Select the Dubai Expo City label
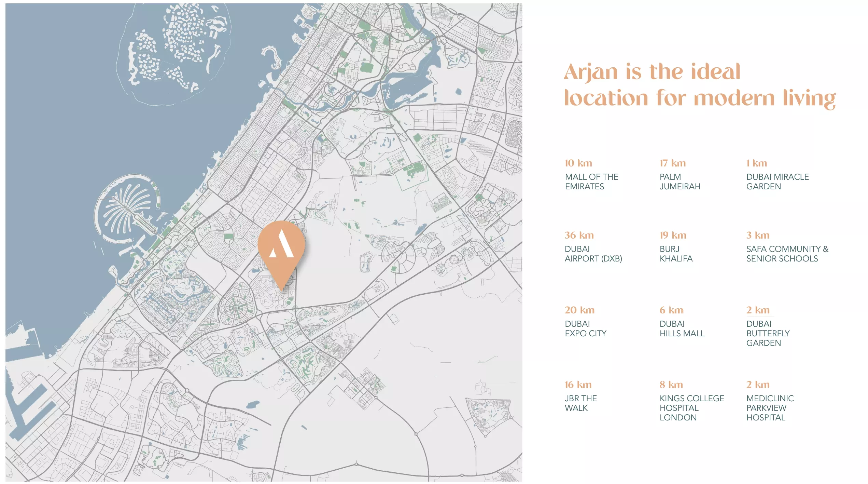 (x=585, y=328)
